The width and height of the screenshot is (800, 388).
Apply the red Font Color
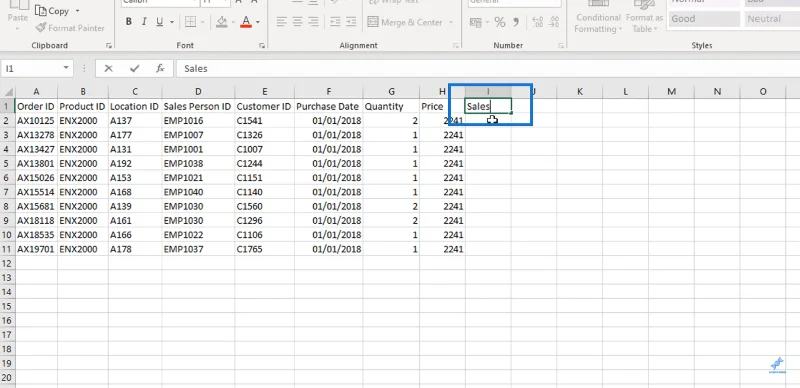[246, 22]
